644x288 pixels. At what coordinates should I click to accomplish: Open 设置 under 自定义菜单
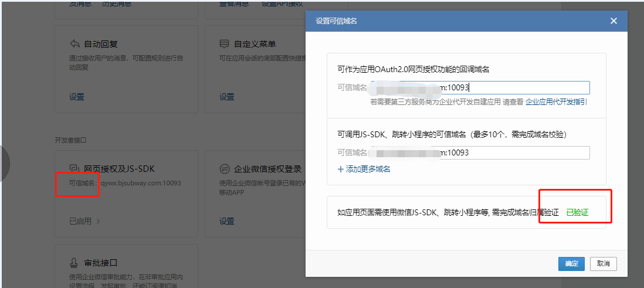point(227,97)
